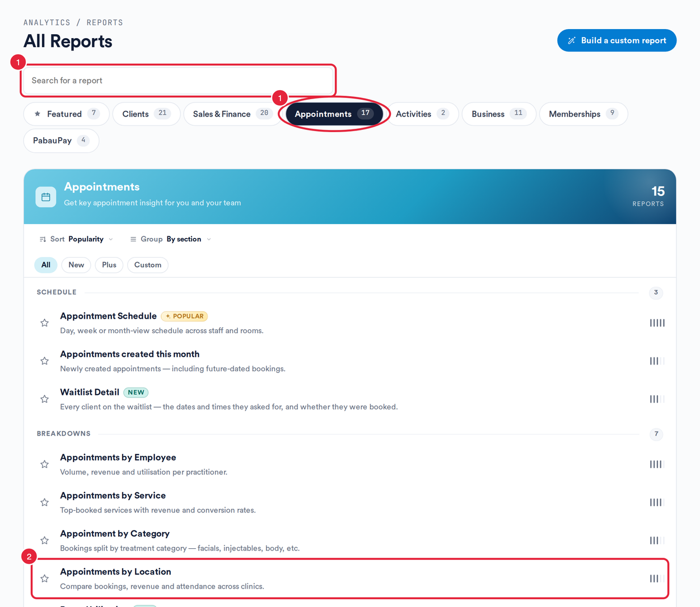
Task: Click popularity bars for Appointments by Service
Action: 657,502
